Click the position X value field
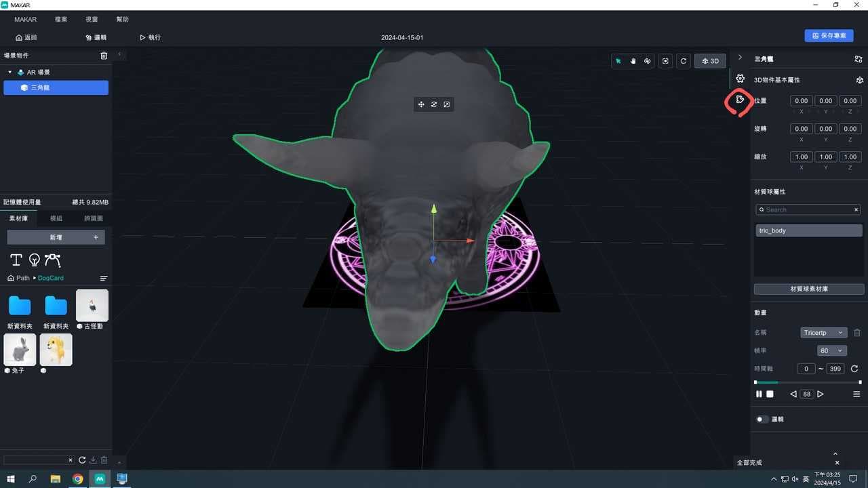The width and height of the screenshot is (868, 488). click(802, 101)
